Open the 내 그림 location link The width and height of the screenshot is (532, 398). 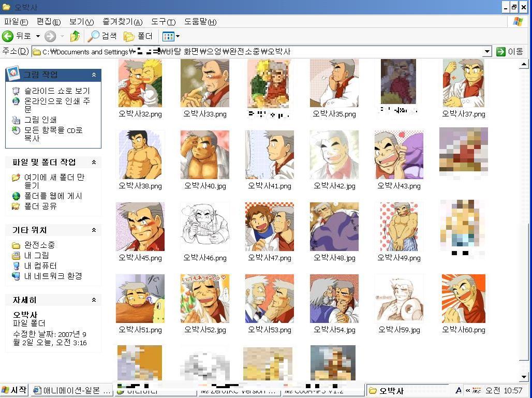(37, 256)
